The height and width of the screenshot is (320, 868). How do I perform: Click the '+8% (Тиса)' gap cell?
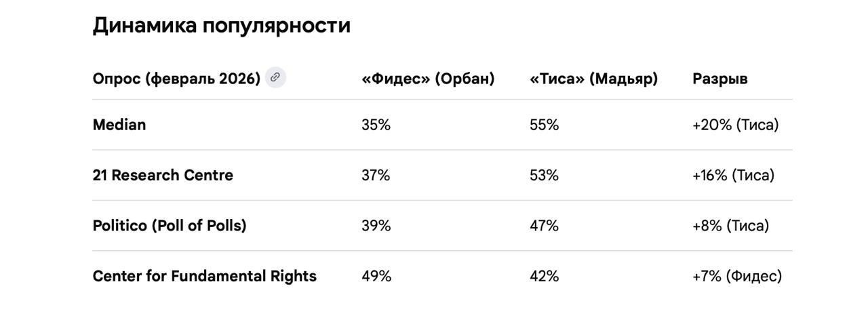tap(730, 226)
